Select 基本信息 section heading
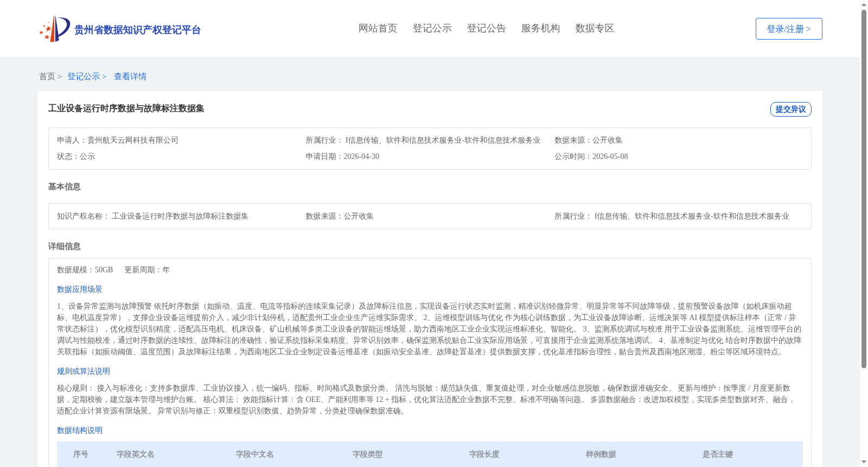The height and width of the screenshot is (467, 868). coord(64,187)
